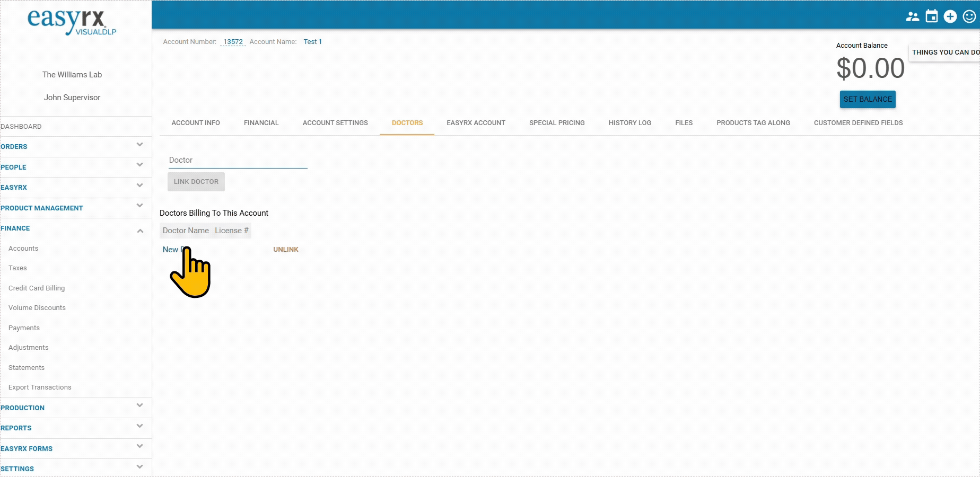Expand the Orders menu section
Image resolution: width=980 pixels, height=477 pixels.
pos(139,145)
